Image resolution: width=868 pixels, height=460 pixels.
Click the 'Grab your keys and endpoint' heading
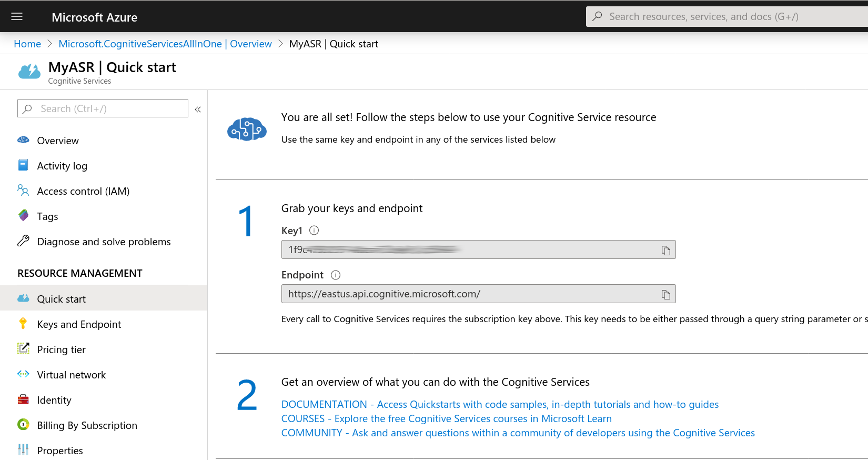352,208
